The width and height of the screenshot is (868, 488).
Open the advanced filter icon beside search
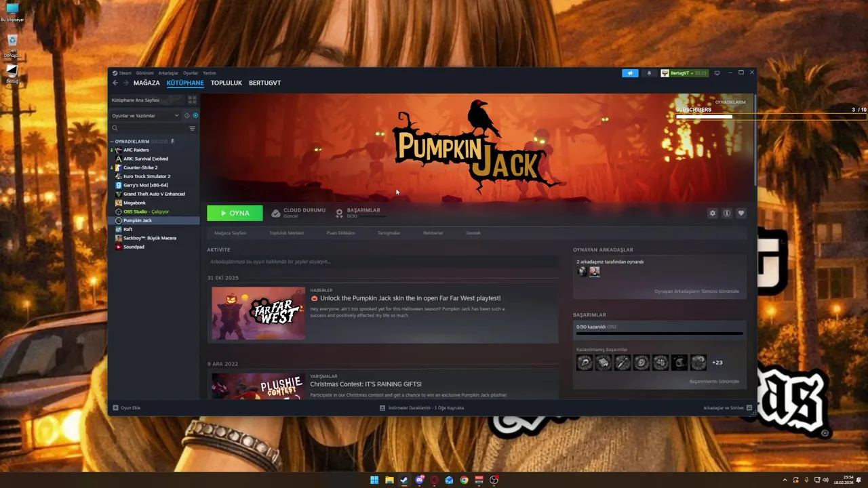coord(192,128)
